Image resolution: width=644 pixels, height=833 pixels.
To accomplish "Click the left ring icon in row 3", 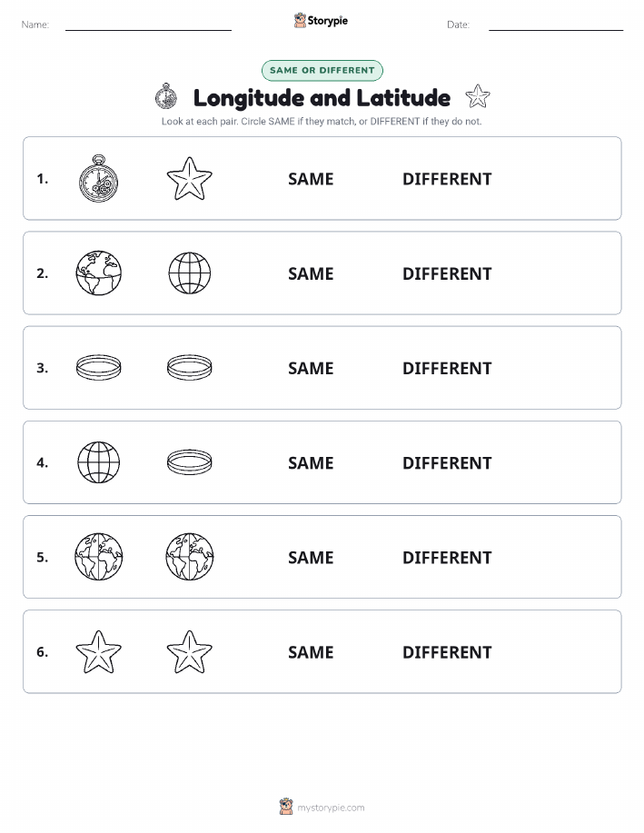I will 99,368.
